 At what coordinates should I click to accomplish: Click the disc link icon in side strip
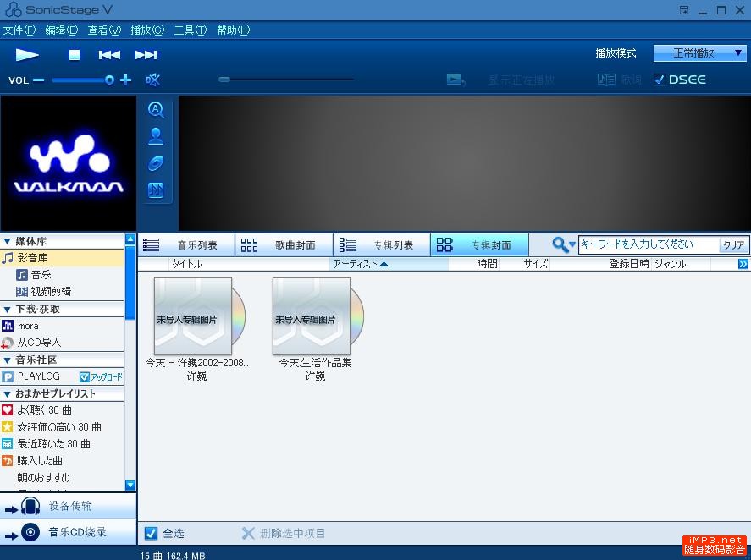coord(156,163)
